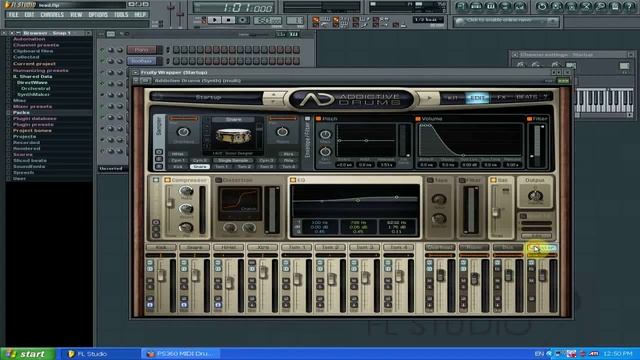Open the FILE menu in FL Studio
The width and height of the screenshot is (640, 360).
tap(13, 14)
